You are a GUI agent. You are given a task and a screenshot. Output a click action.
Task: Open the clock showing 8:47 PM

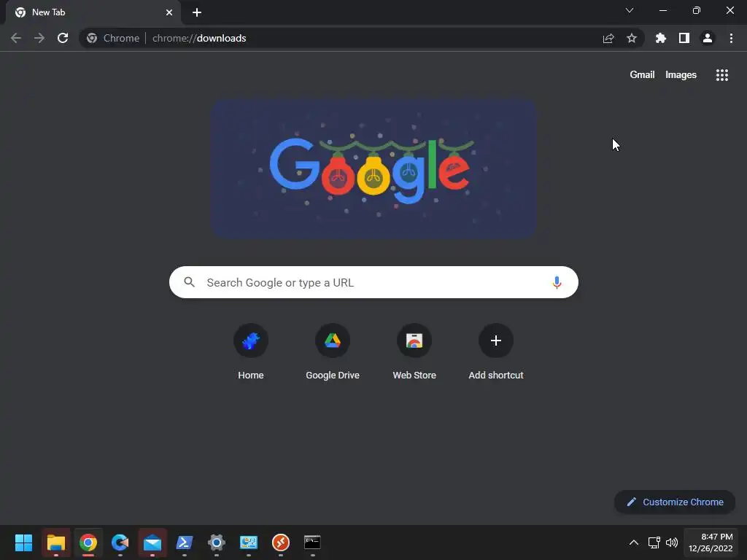(x=711, y=542)
